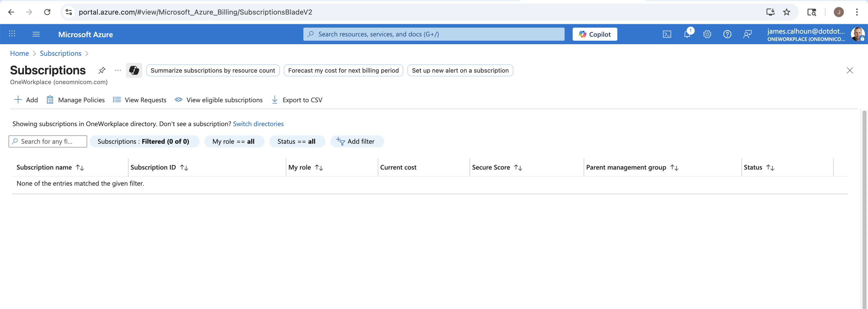Open the notifications bell
Image resolution: width=868 pixels, height=309 pixels.
[687, 34]
